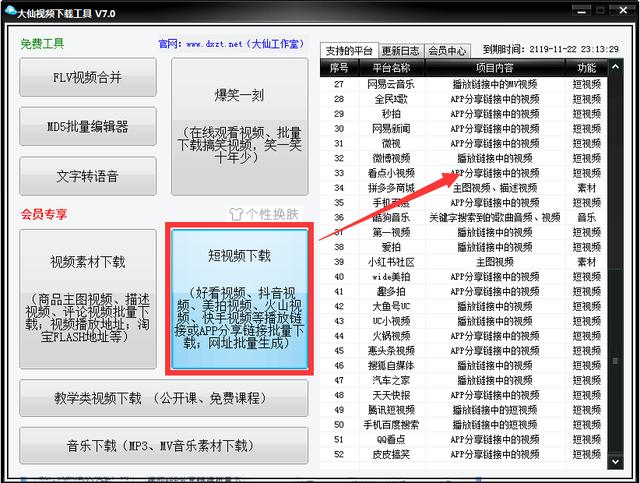Select row 拼多多商城
Viewport: 640px width, 483px height.
point(463,188)
